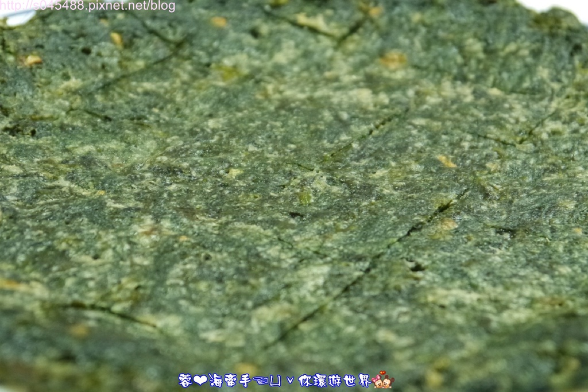Click the Minnie Mouse mascot icon
This screenshot has height=392, width=588.
pyautogui.click(x=378, y=382)
